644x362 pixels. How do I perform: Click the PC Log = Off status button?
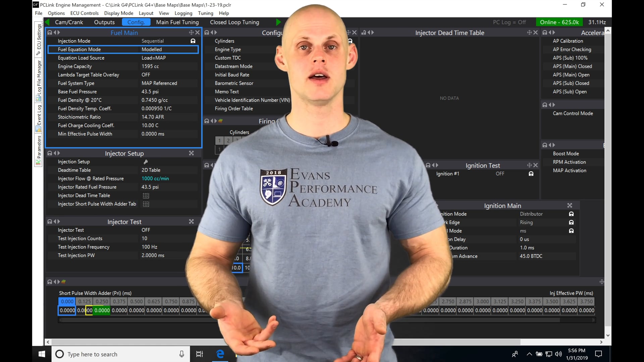[509, 22]
